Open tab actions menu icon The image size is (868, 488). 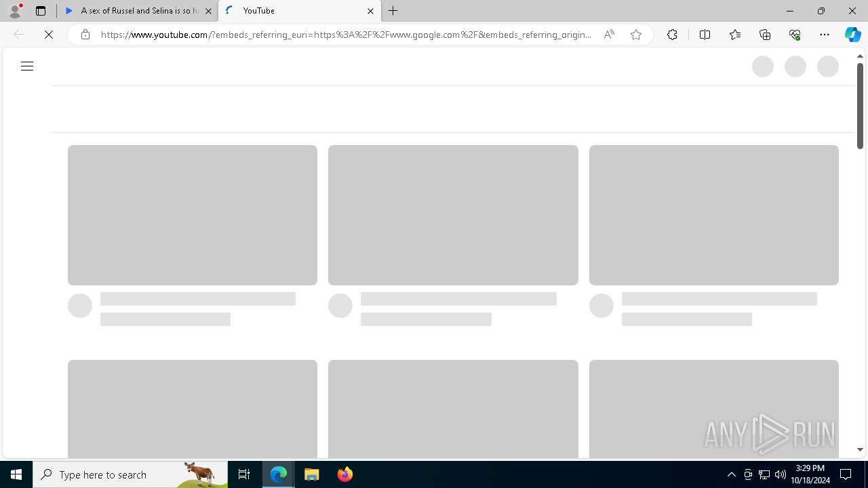(x=41, y=11)
